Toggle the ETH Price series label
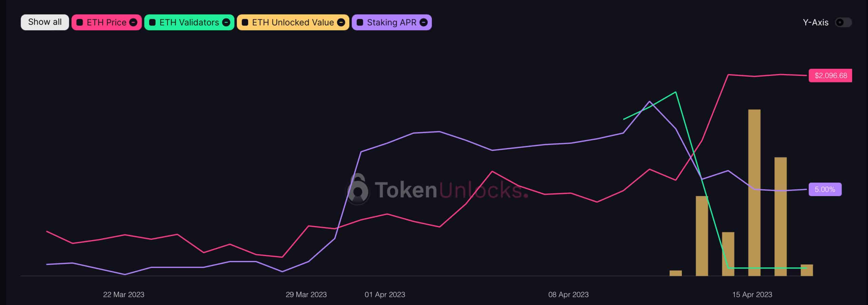868x305 pixels. [106, 22]
